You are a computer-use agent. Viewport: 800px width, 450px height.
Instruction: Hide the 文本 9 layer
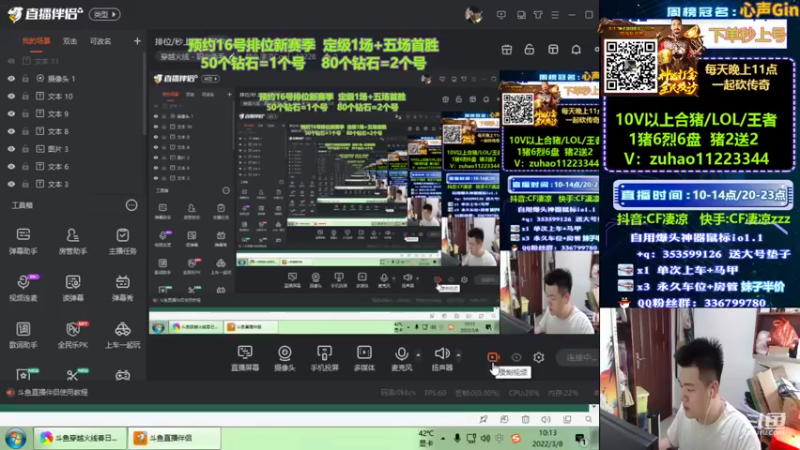tap(11, 114)
